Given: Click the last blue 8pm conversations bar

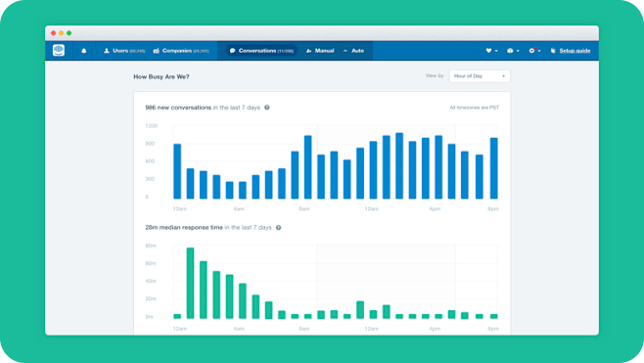Looking at the screenshot, I should 494,168.
